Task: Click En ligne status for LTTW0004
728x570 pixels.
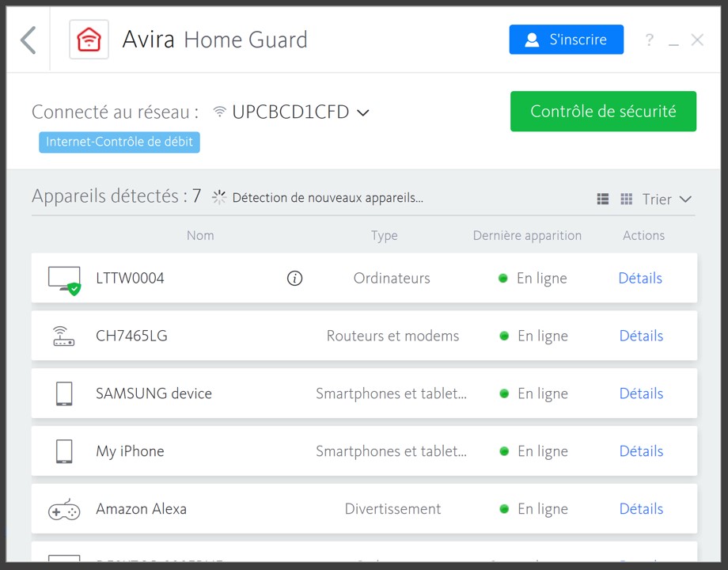Action: 533,278
